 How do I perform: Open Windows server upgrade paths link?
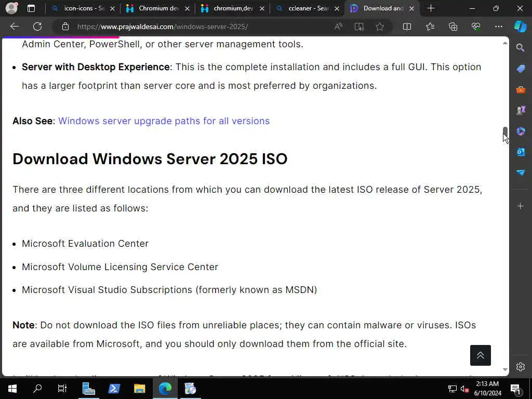pos(164,121)
